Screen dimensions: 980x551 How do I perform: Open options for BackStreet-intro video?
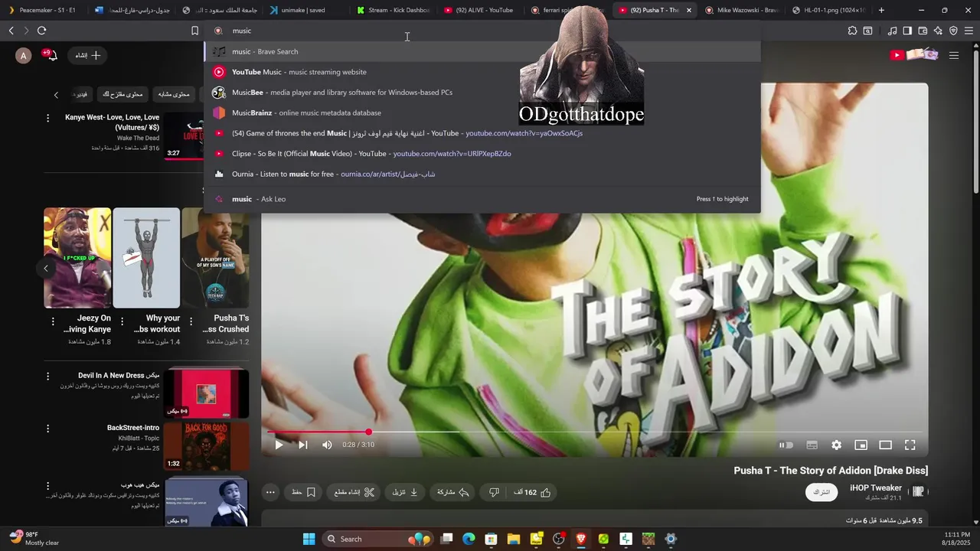tap(47, 429)
